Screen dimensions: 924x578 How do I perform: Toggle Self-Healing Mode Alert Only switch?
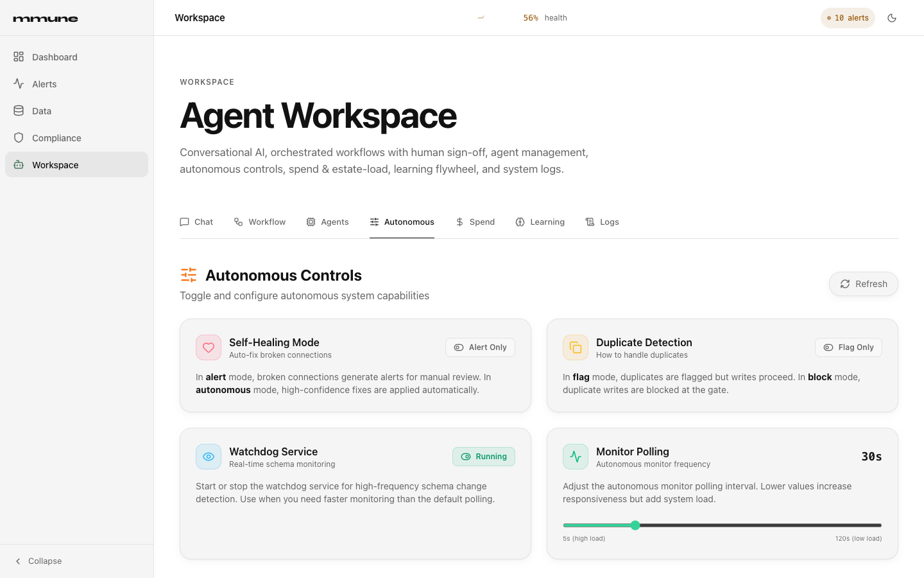480,347
